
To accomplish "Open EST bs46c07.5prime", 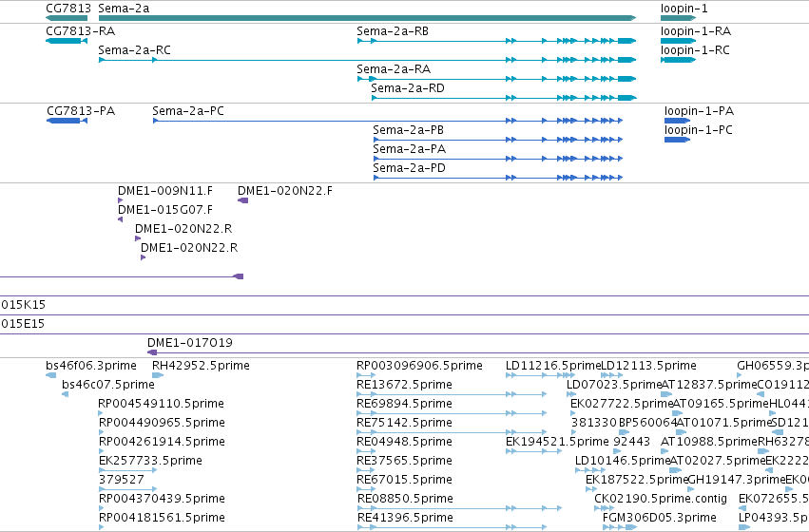I will point(107,385).
